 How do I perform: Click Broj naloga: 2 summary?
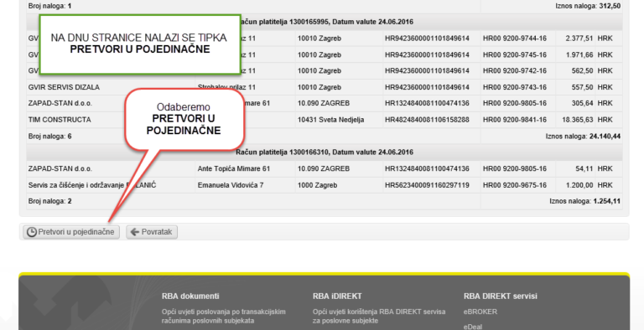(49, 201)
